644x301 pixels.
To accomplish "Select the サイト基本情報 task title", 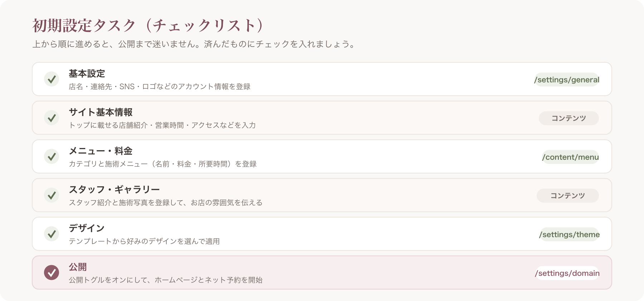I will [101, 112].
